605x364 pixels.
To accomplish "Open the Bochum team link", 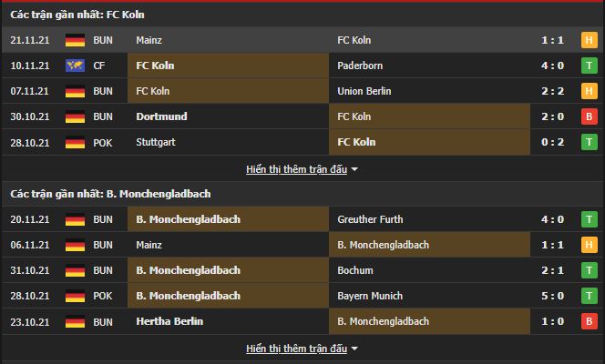I will (x=355, y=270).
